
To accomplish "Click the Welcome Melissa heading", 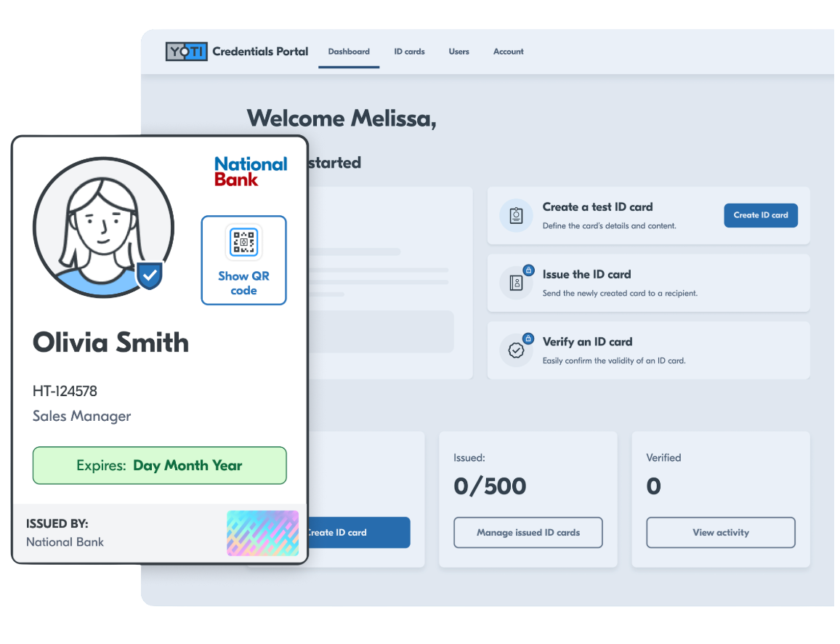I will click(x=342, y=118).
